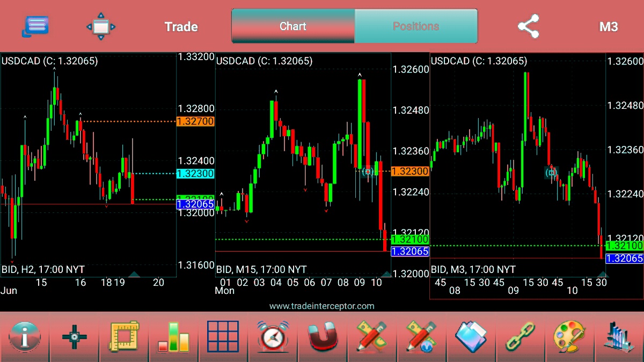644x362 pixels.
Task: Click the chain link charts icon
Action: tap(520, 337)
